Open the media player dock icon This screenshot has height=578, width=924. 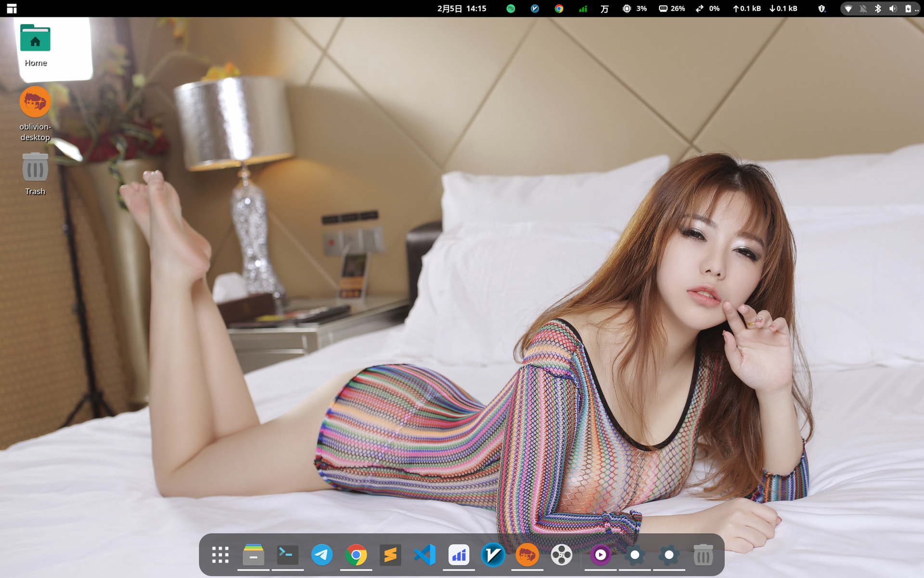pyautogui.click(x=600, y=555)
